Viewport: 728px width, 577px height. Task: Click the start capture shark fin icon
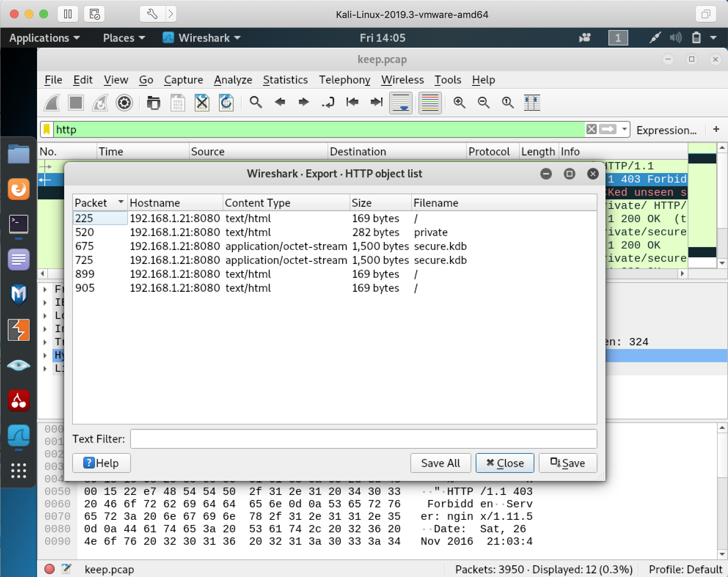52,103
